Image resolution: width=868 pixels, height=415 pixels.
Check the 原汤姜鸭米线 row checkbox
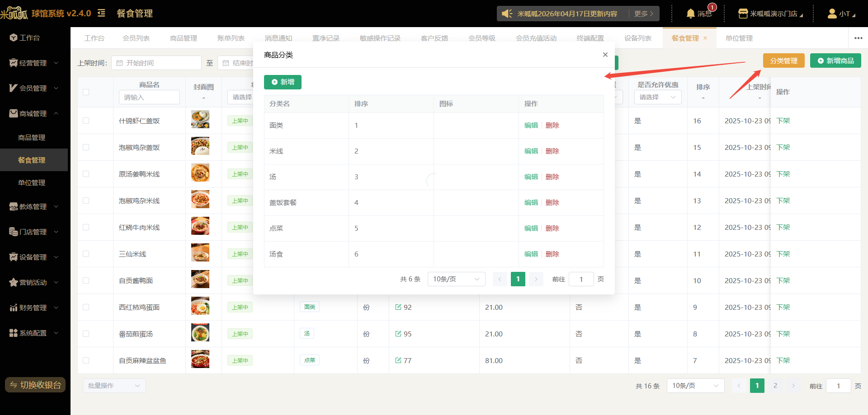pos(86,174)
